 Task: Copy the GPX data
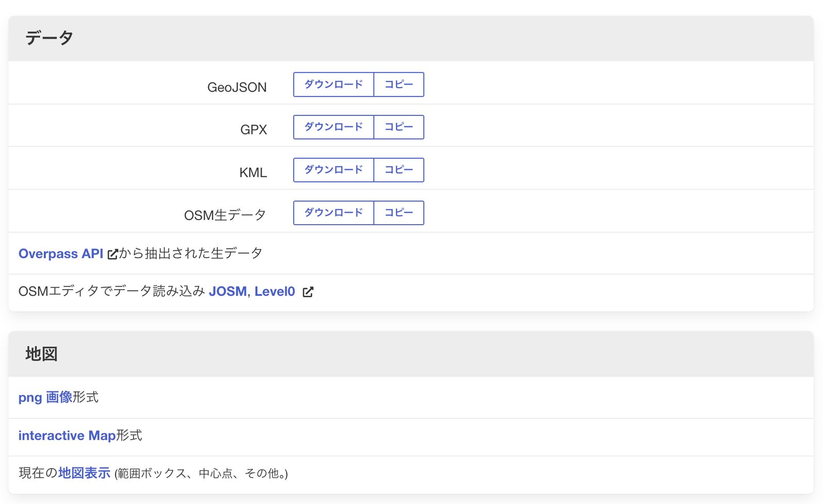click(399, 127)
